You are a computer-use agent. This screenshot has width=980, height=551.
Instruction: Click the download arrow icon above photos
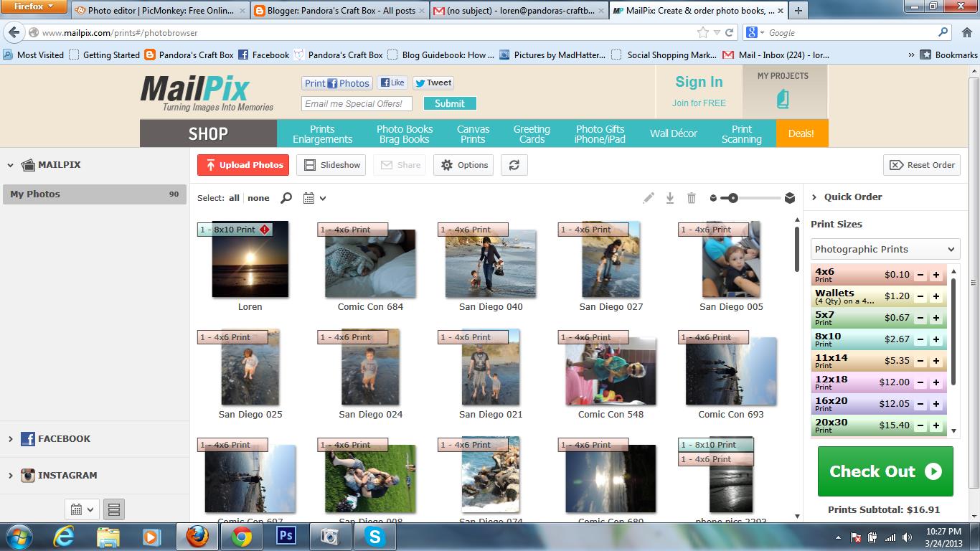(x=669, y=198)
